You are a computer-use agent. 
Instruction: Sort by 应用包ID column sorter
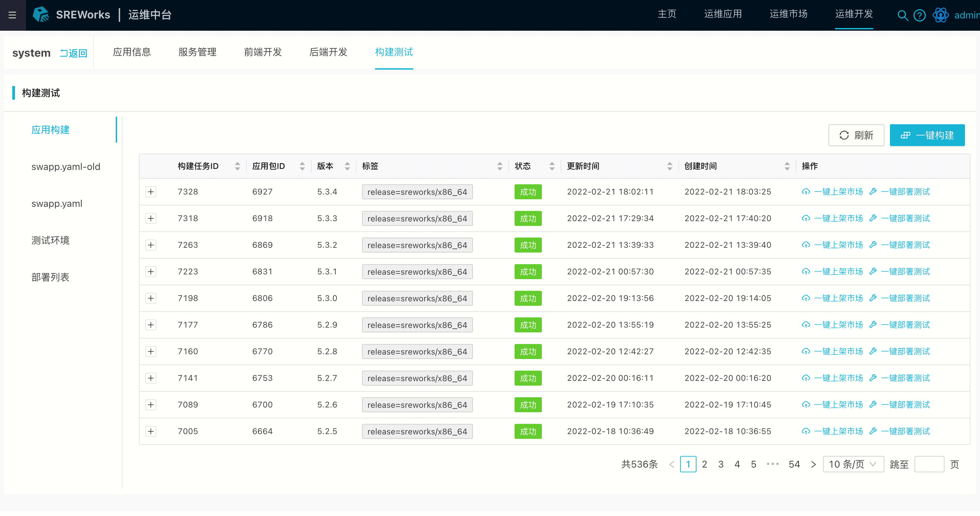(302, 166)
